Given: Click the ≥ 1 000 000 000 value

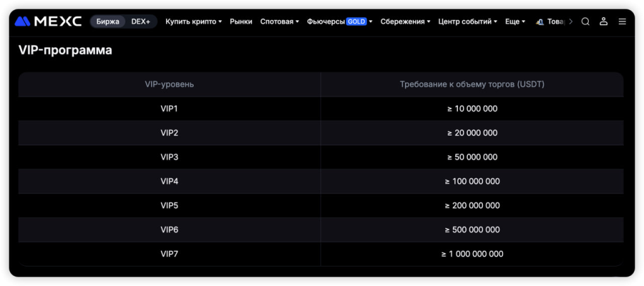Looking at the screenshot, I should (x=472, y=254).
